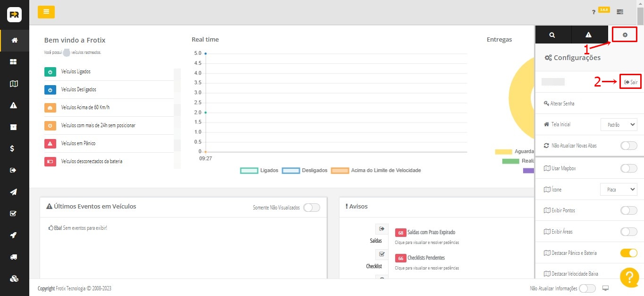The image size is (644, 296).
Task: Click the paper plane sidebar icon
Action: (x=14, y=192)
